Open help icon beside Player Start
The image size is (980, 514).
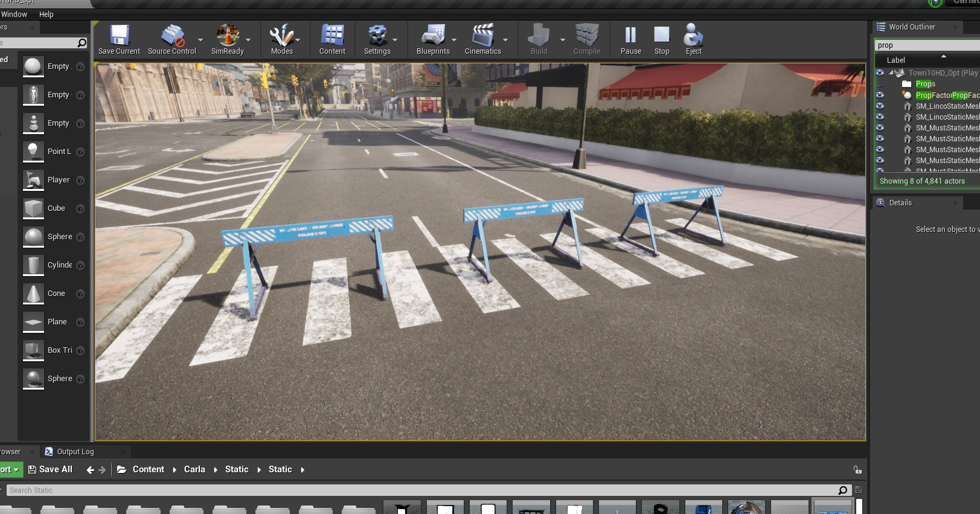[80, 180]
